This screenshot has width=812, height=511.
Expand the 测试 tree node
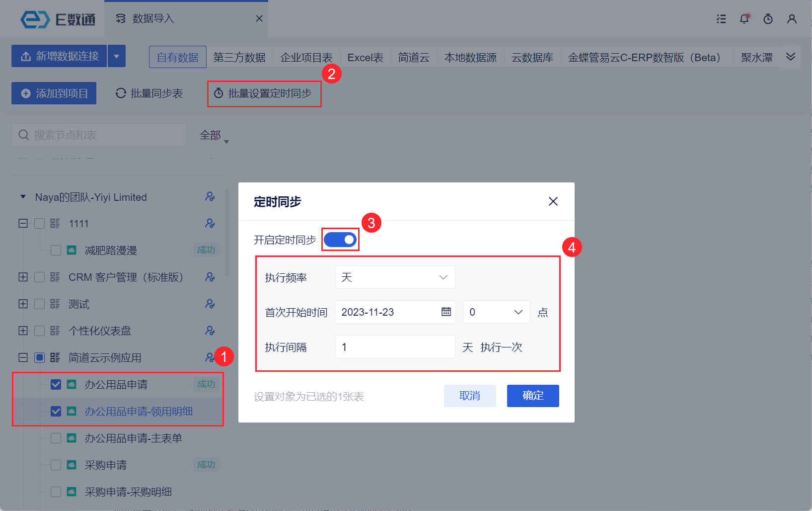[23, 304]
